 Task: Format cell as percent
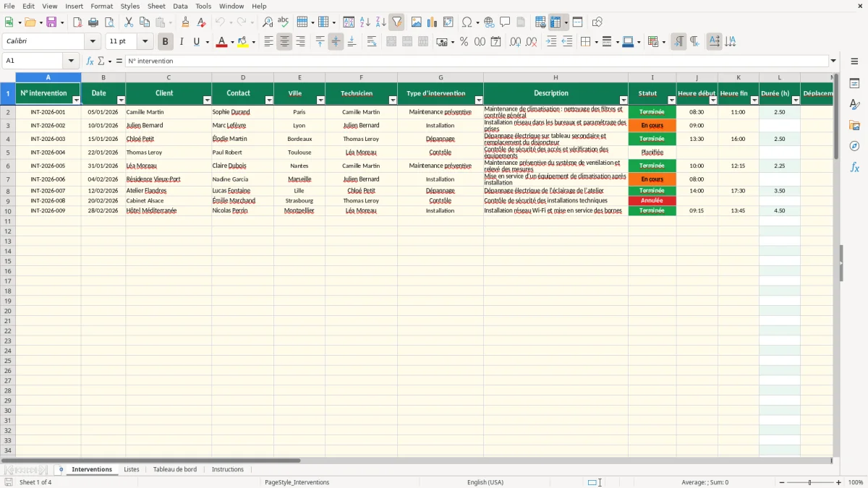(x=464, y=42)
